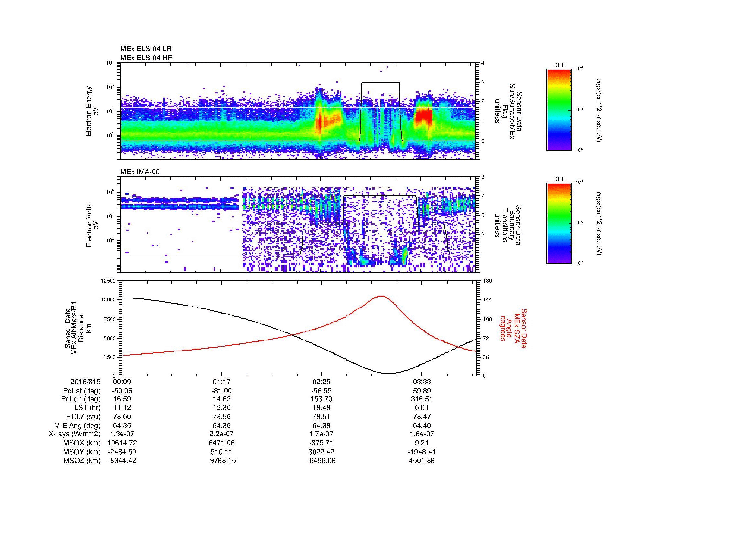Click MSOY value '-1948.41'

(422, 452)
